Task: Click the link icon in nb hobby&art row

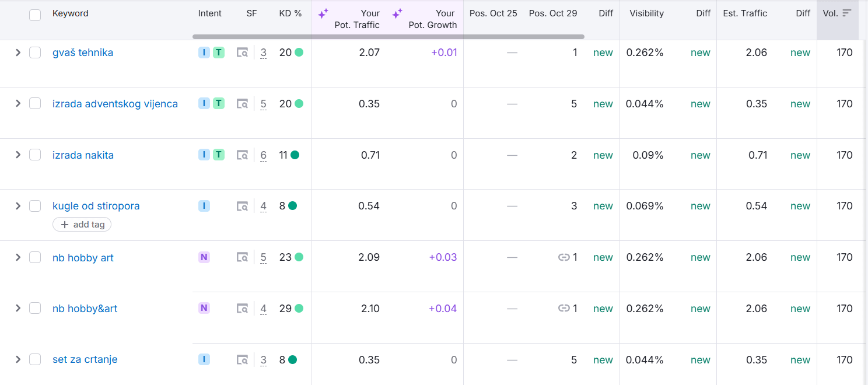Action: [x=563, y=309]
